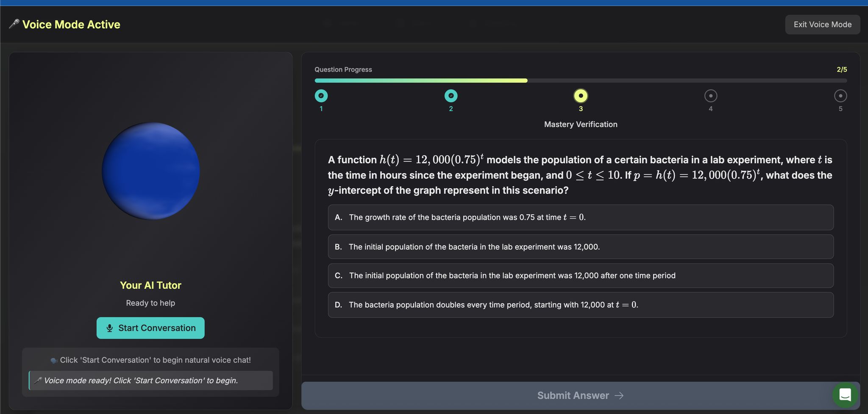The height and width of the screenshot is (414, 868).
Task: Exit Voice Mode
Action: tap(822, 25)
